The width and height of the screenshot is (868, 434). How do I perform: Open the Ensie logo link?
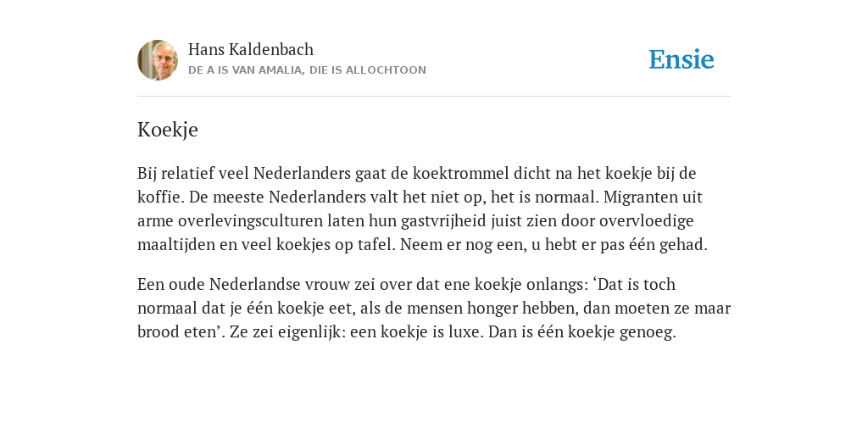click(682, 59)
